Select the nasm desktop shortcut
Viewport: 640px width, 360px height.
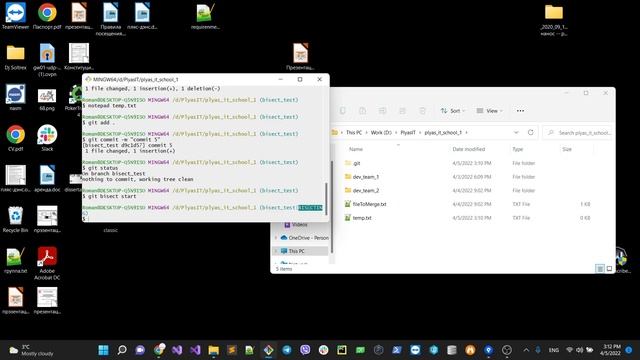pyautogui.click(x=16, y=97)
